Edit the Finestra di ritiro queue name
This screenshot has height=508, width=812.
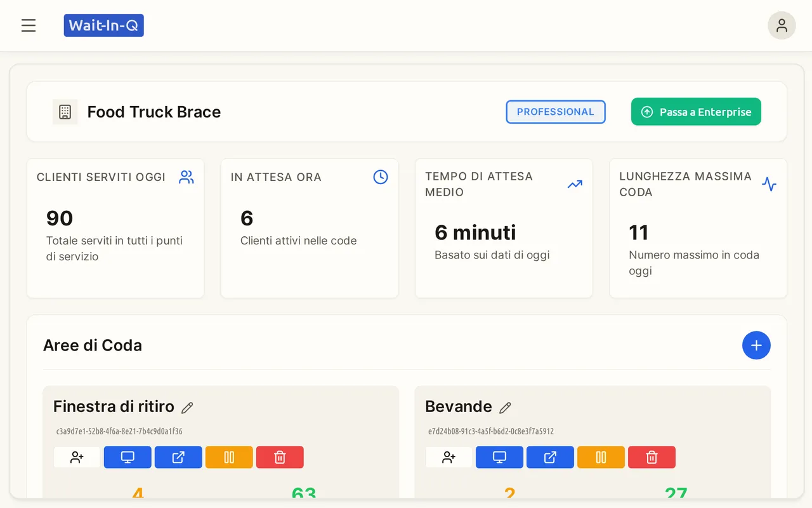(187, 408)
